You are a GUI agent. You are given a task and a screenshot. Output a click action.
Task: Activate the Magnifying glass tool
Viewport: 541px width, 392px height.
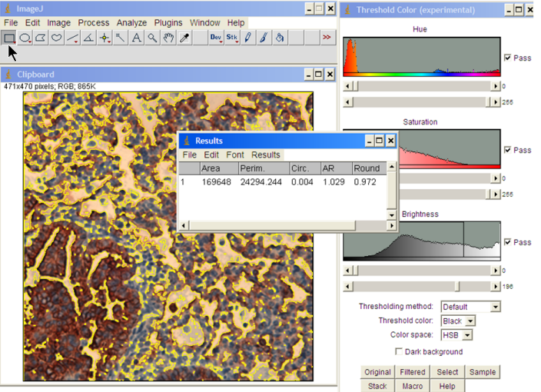(x=152, y=37)
